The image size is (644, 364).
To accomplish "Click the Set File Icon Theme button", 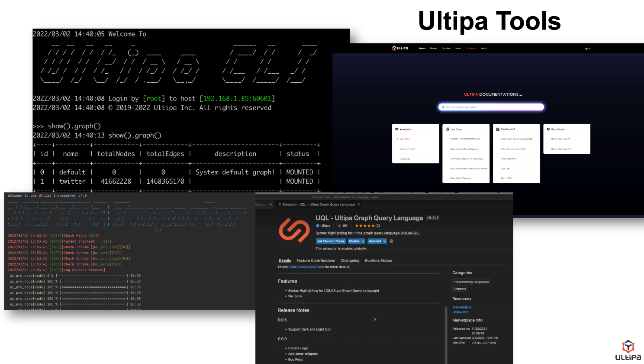I will [x=331, y=241].
